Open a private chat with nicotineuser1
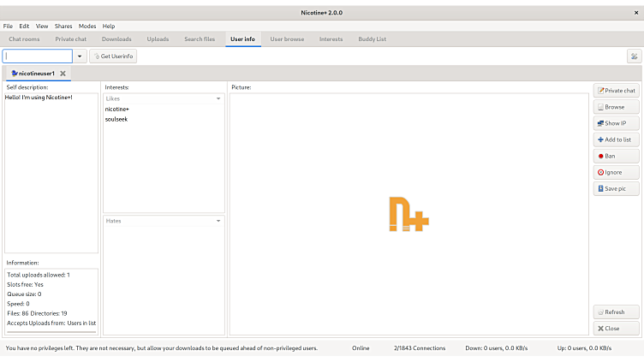This screenshot has width=644, height=362. tap(616, 91)
